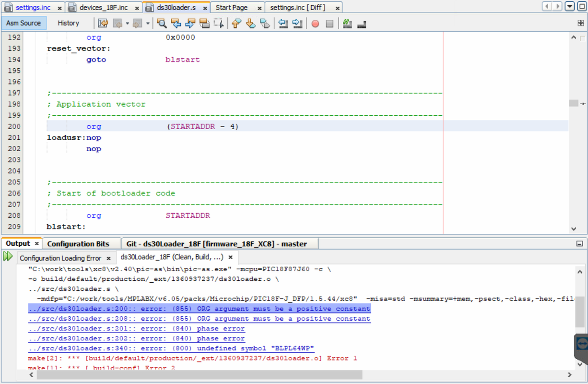
Task: Stop Macro Recording square icon
Action: coord(329,24)
